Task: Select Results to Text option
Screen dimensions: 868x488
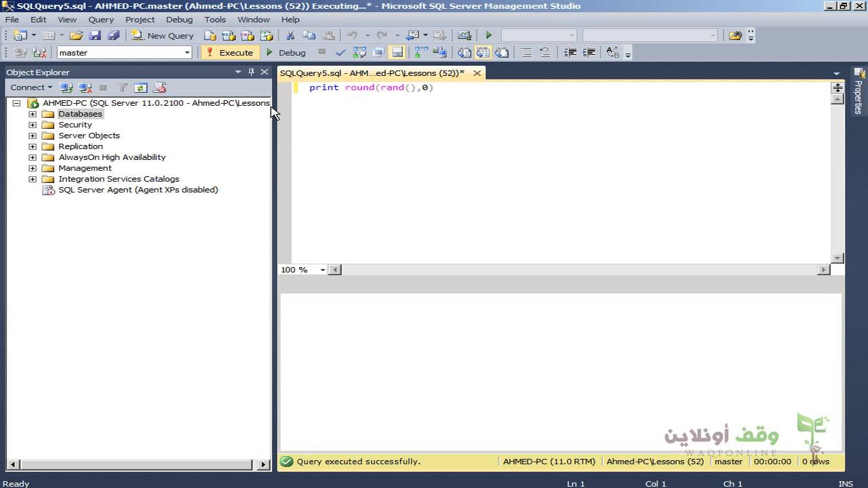Action: tap(464, 52)
